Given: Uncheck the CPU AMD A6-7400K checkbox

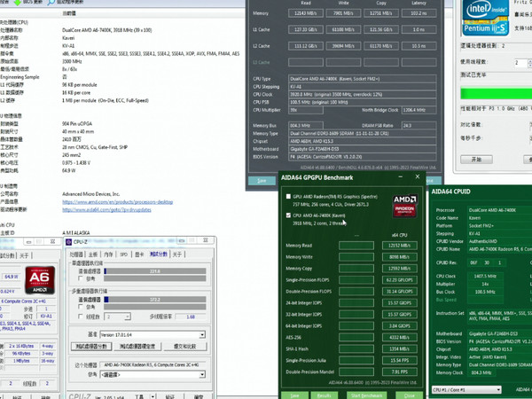Looking at the screenshot, I should (x=288, y=215).
